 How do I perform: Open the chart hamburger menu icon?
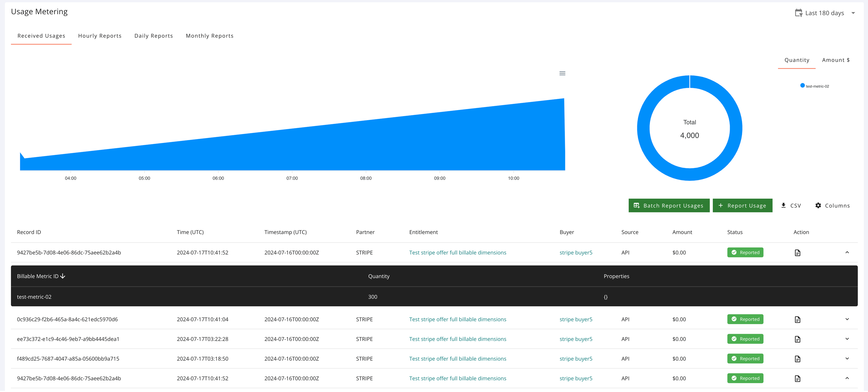click(x=562, y=73)
